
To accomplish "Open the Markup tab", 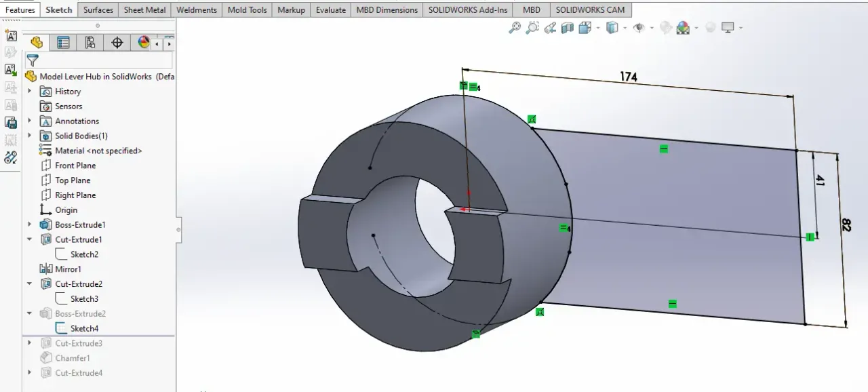I will pyautogui.click(x=292, y=10).
